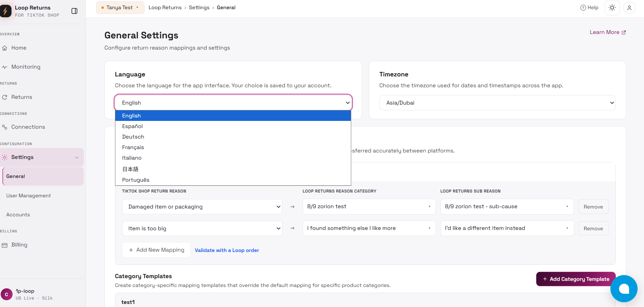Select Italiano language option
644x307 pixels.
pos(233,158)
